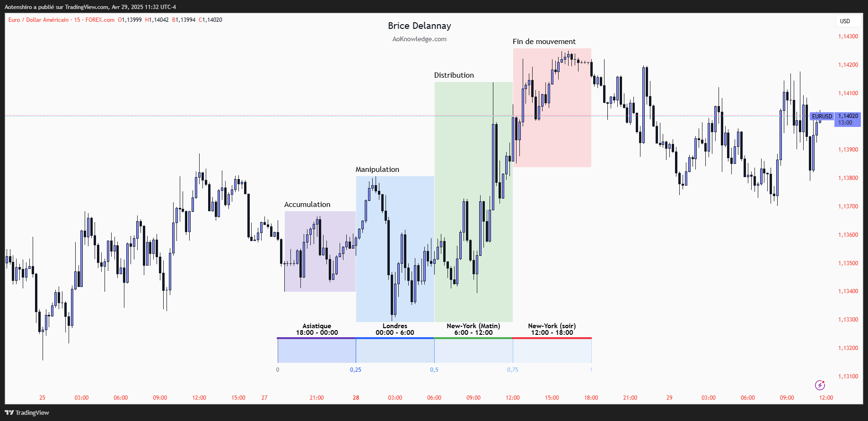Select the FOREX.com data source label
The width and height of the screenshot is (868, 421).
pos(99,20)
